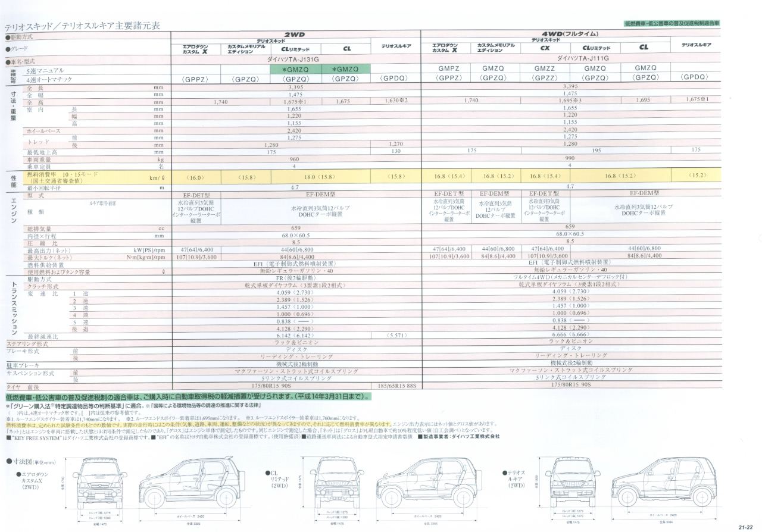Viewport: 762px width, 532px height.
Task: Click the 18.0 (15.8) fuel economy cell
Action: click(320, 177)
